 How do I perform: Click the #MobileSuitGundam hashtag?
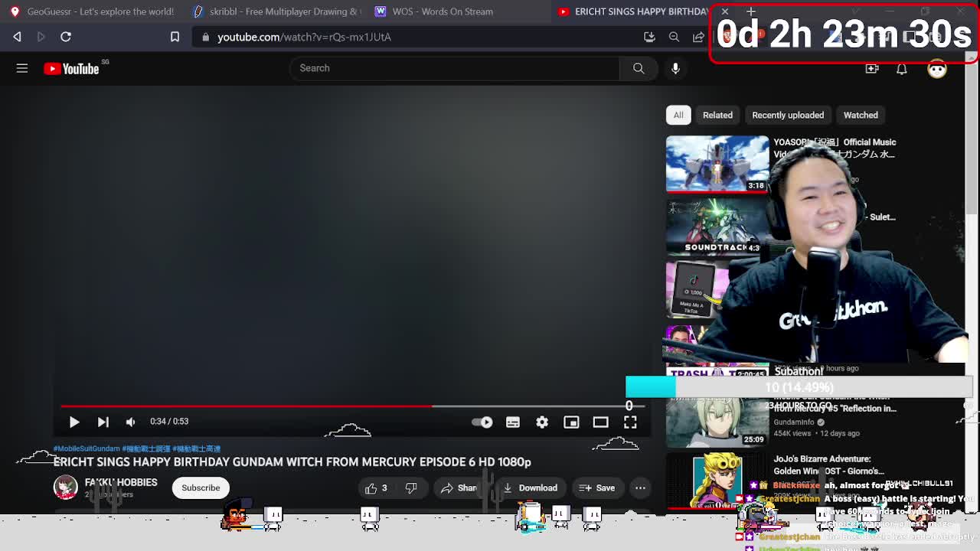(87, 448)
